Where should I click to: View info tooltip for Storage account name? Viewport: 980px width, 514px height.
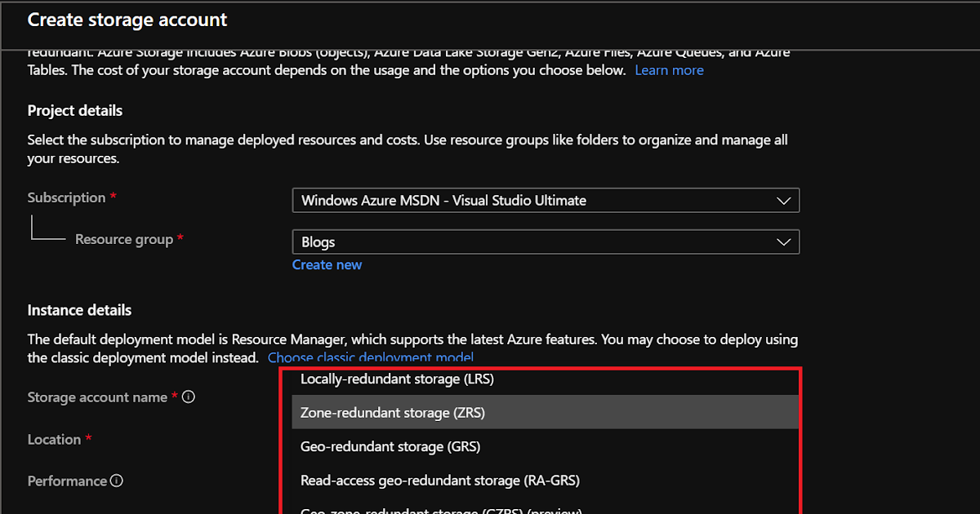point(189,397)
